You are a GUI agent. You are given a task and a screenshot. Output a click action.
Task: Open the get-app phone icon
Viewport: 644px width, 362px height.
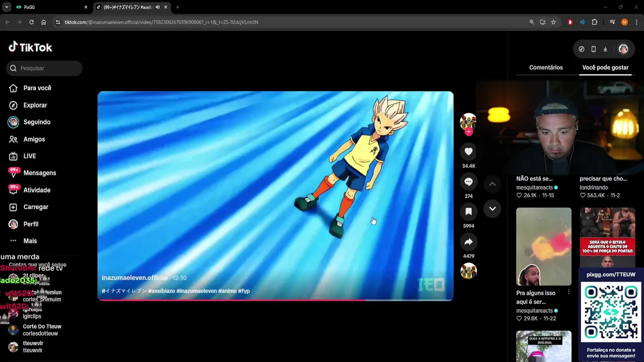(594, 49)
